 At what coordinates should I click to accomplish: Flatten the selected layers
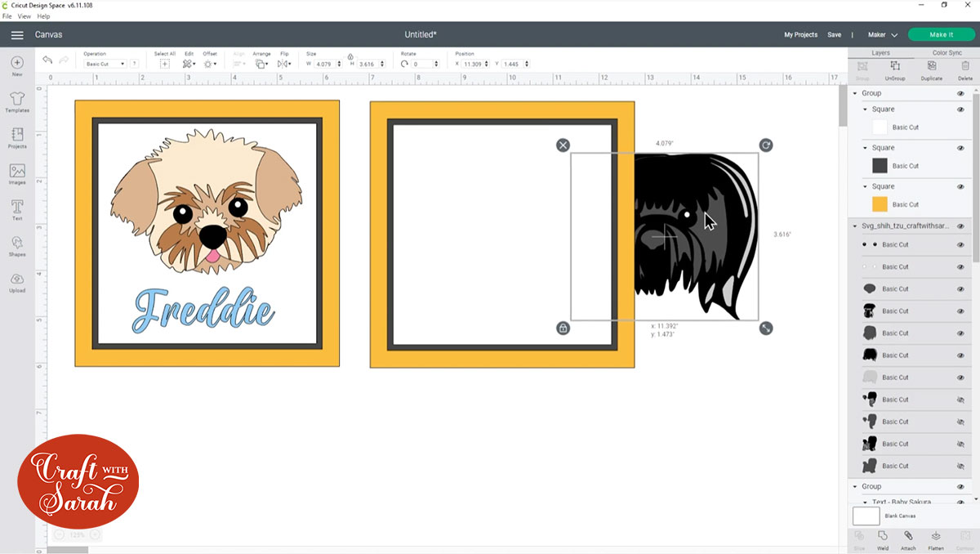(x=935, y=538)
